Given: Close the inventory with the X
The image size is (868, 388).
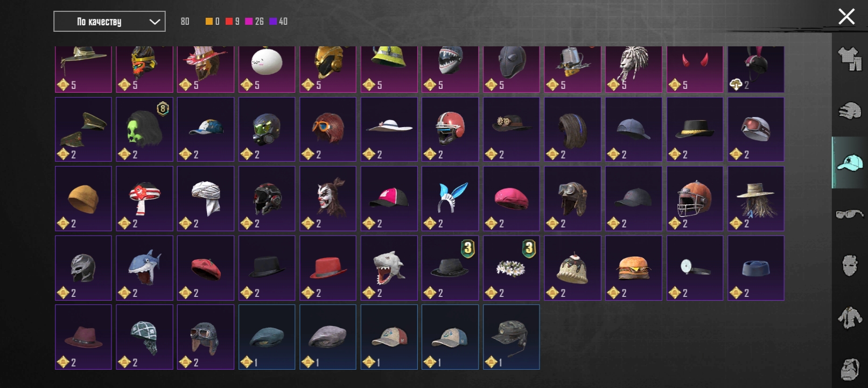Looking at the screenshot, I should click(846, 17).
